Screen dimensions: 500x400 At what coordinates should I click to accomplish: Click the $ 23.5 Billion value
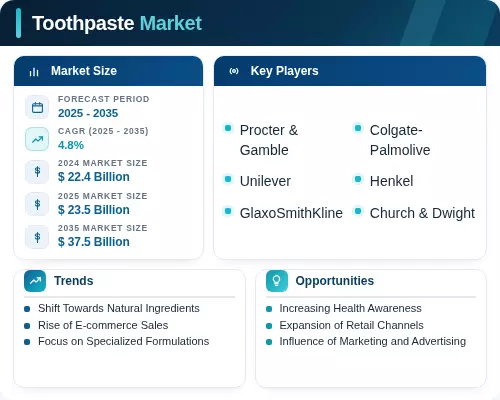pos(94,210)
